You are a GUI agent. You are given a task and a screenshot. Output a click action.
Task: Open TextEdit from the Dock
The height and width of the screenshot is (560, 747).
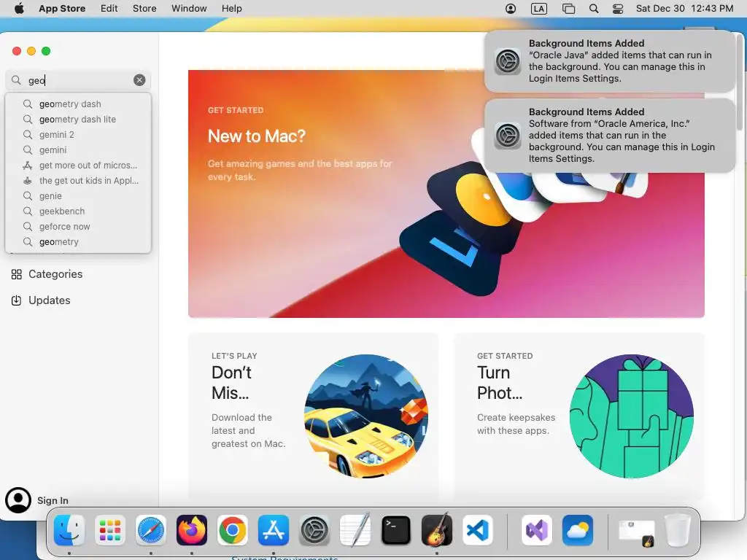[x=355, y=530]
